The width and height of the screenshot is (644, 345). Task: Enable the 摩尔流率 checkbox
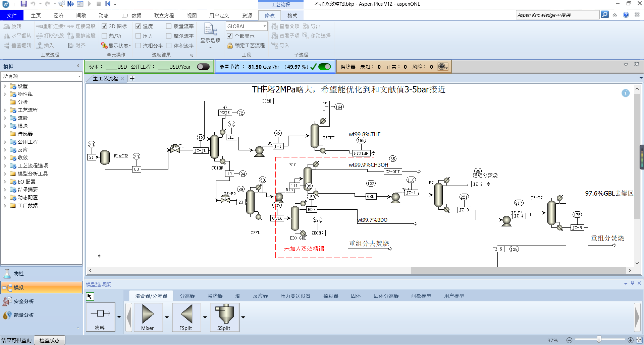[x=169, y=36]
